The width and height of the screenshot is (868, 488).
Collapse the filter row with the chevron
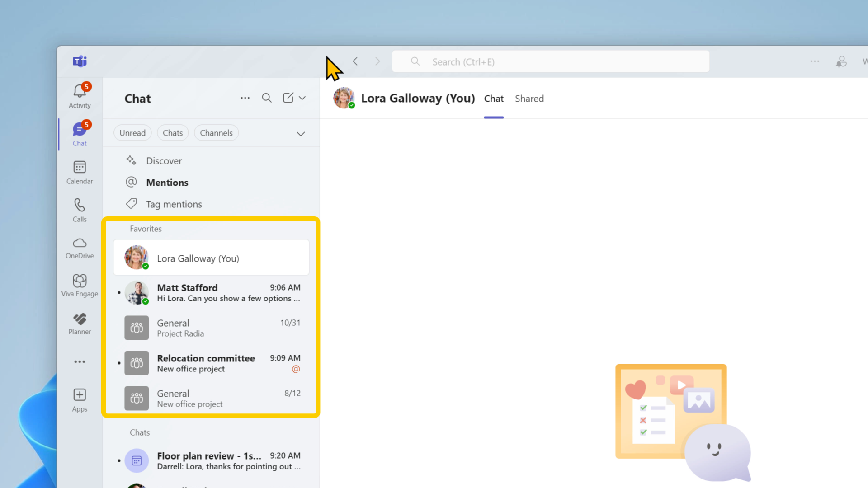click(300, 133)
